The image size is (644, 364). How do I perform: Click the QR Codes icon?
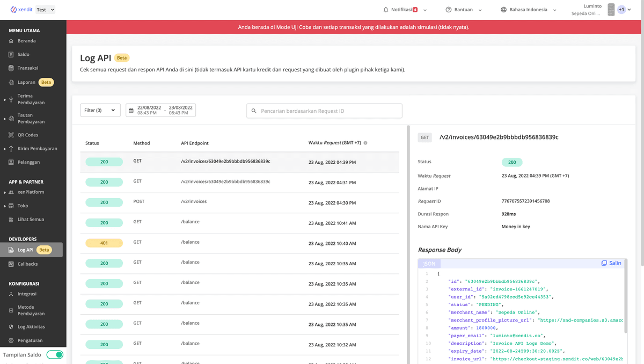(11, 135)
